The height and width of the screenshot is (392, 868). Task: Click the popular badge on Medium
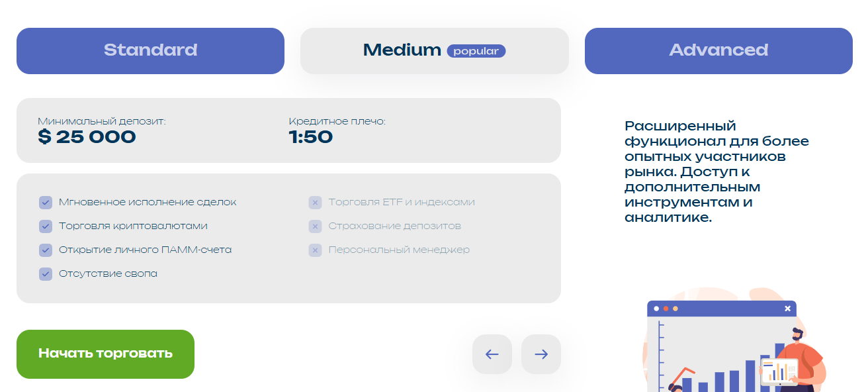(x=476, y=51)
